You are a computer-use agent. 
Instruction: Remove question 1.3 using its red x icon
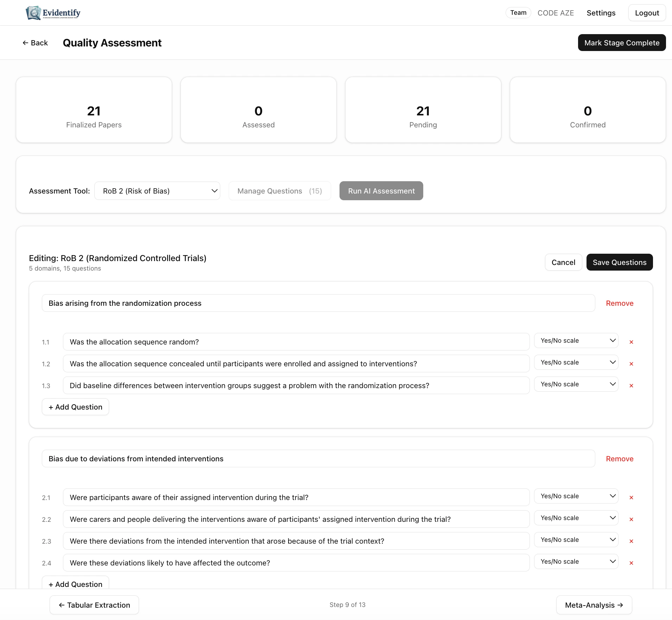(632, 386)
